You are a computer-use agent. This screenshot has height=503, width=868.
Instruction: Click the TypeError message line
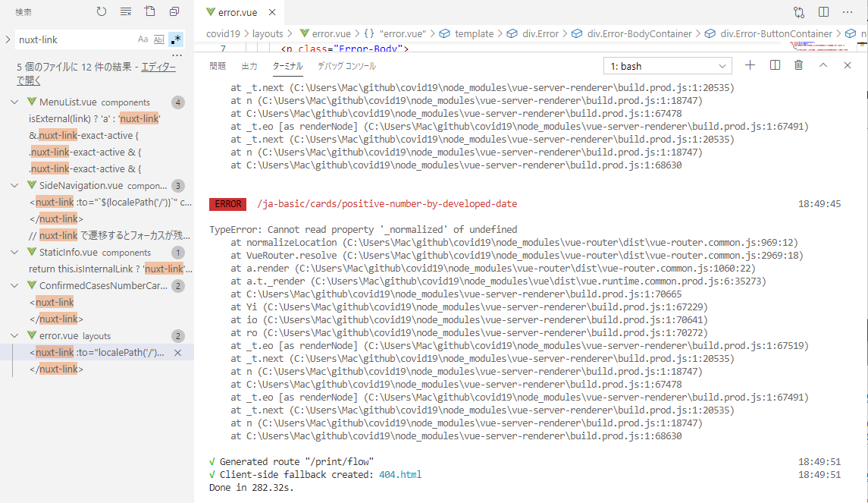363,229
